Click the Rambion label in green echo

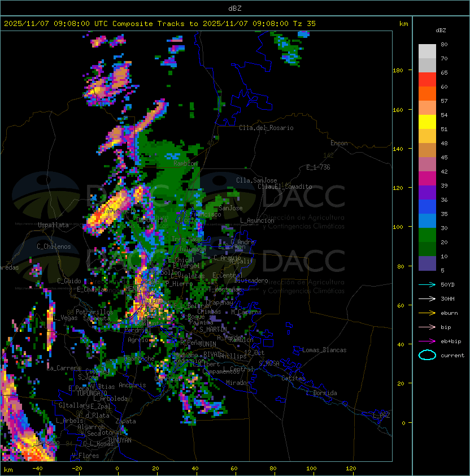tap(185, 163)
